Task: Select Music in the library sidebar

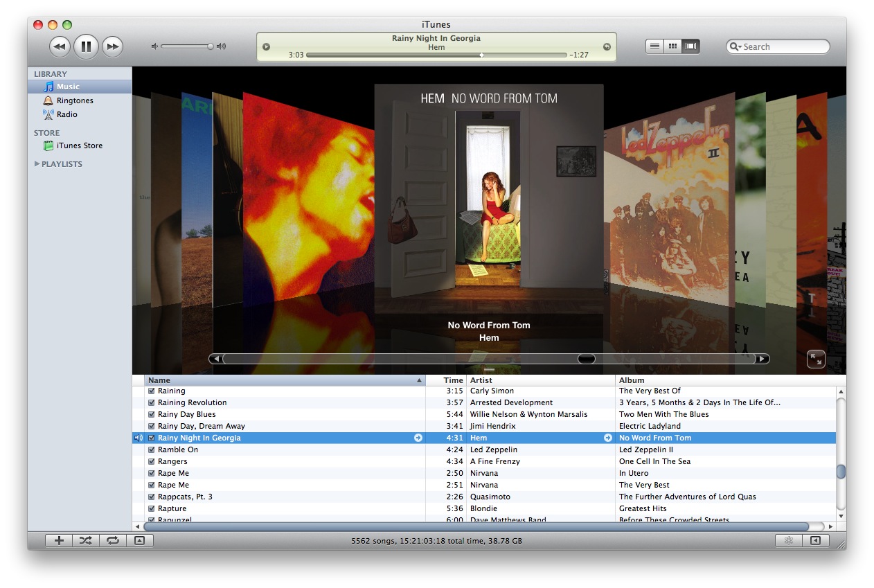Action: [80, 87]
